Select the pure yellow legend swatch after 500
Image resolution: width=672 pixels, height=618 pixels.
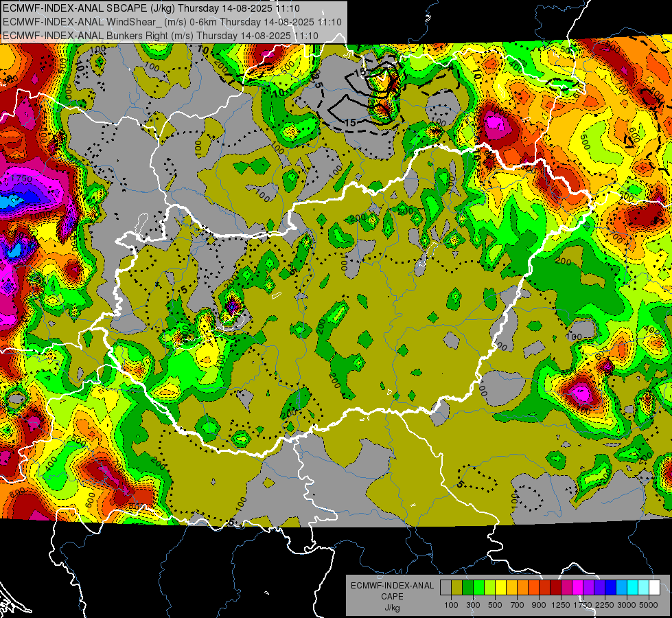[500, 588]
